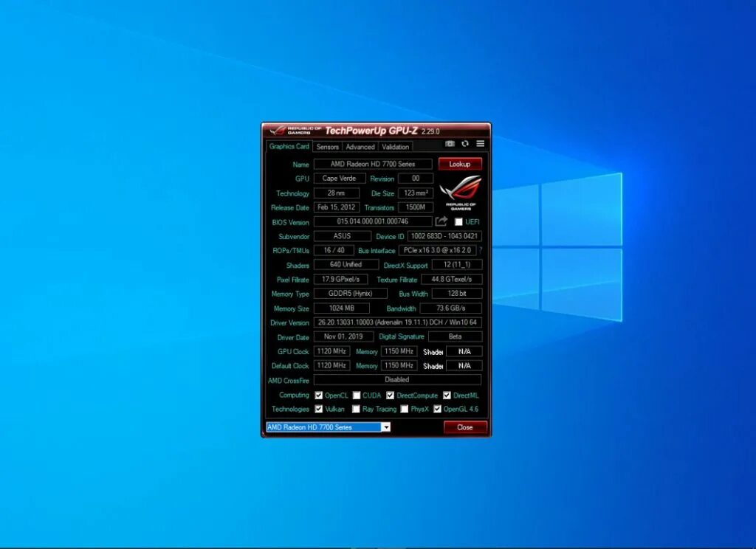Toggle the Vulkan checkbox
Viewport: 756px width, 549px height.
319,409
